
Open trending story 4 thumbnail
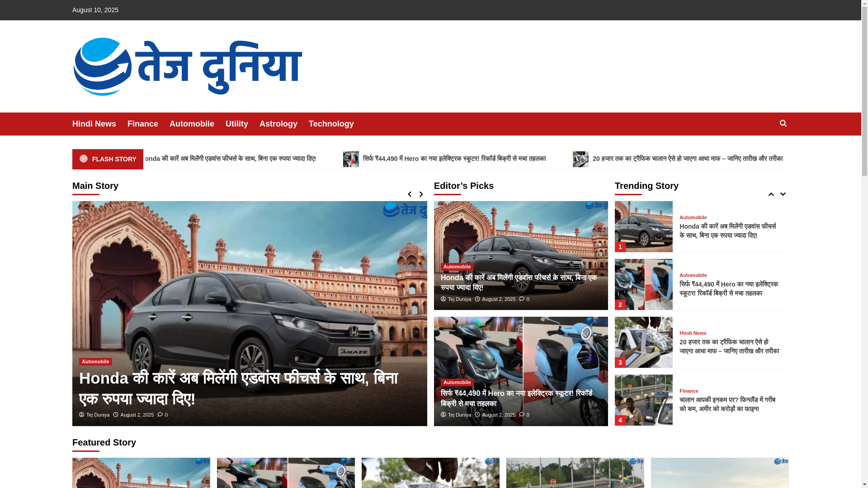pyautogui.click(x=644, y=400)
